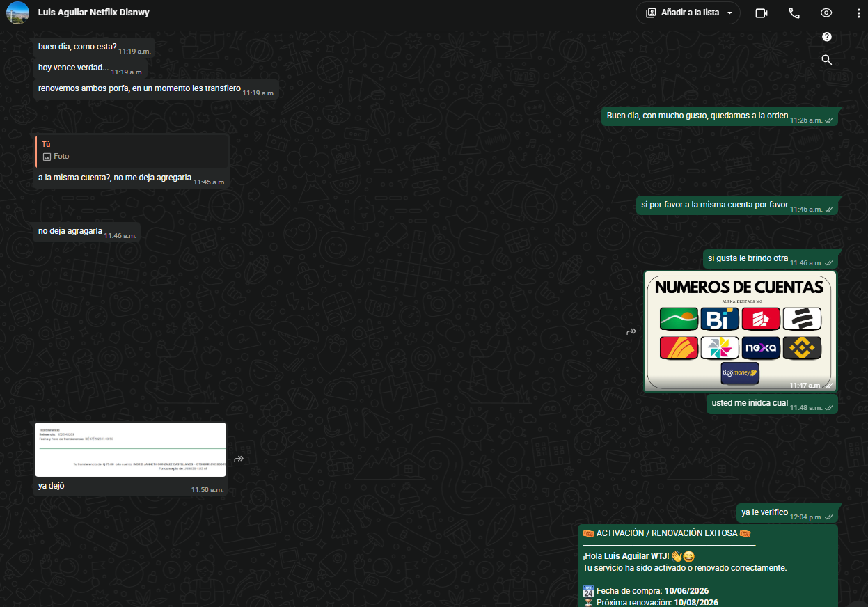Click the help question mark icon
This screenshot has height=607, width=868.
[x=827, y=37]
